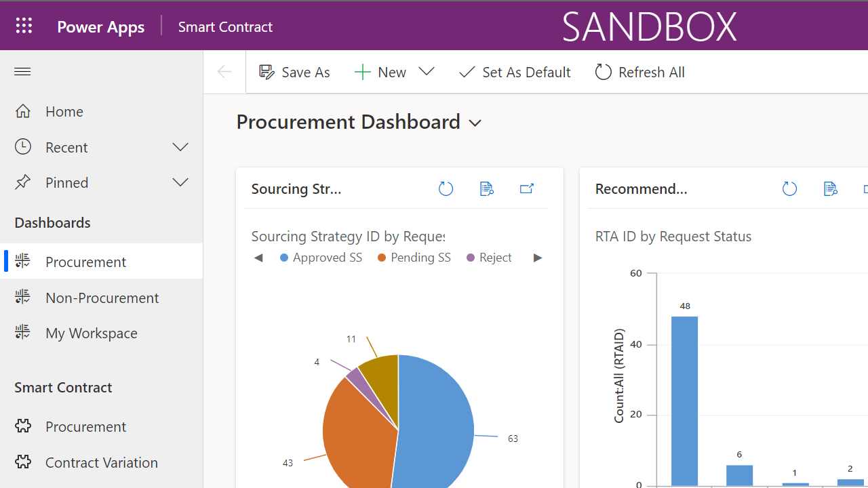Viewport: 868px width, 488px height.
Task: Click Set As Default button
Action: (x=515, y=72)
